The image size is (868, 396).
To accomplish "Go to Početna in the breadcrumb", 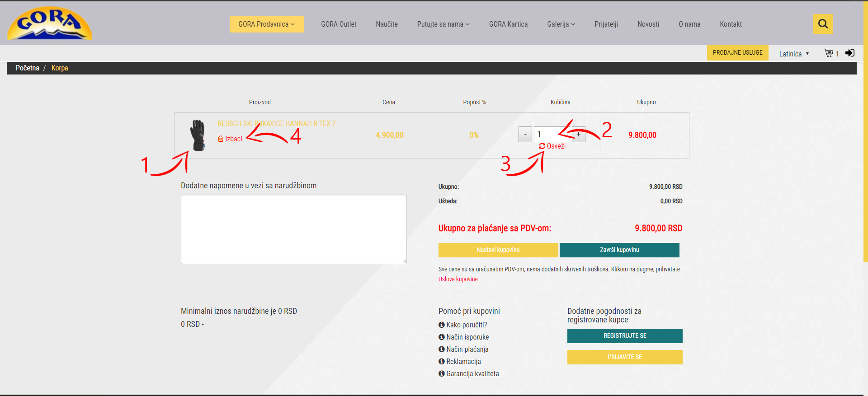I will click(28, 68).
